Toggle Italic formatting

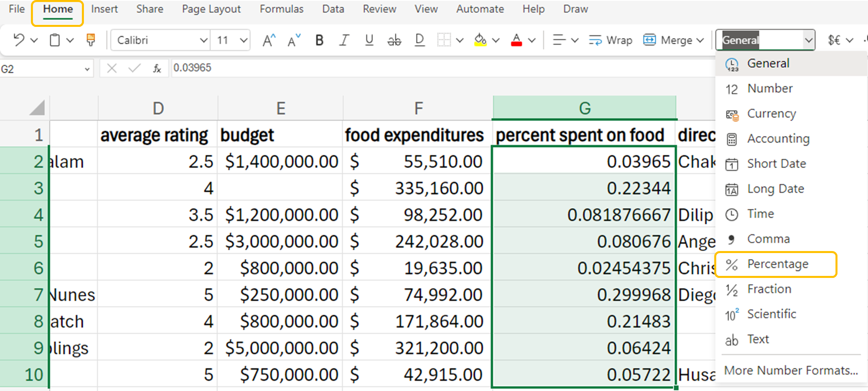click(x=344, y=40)
